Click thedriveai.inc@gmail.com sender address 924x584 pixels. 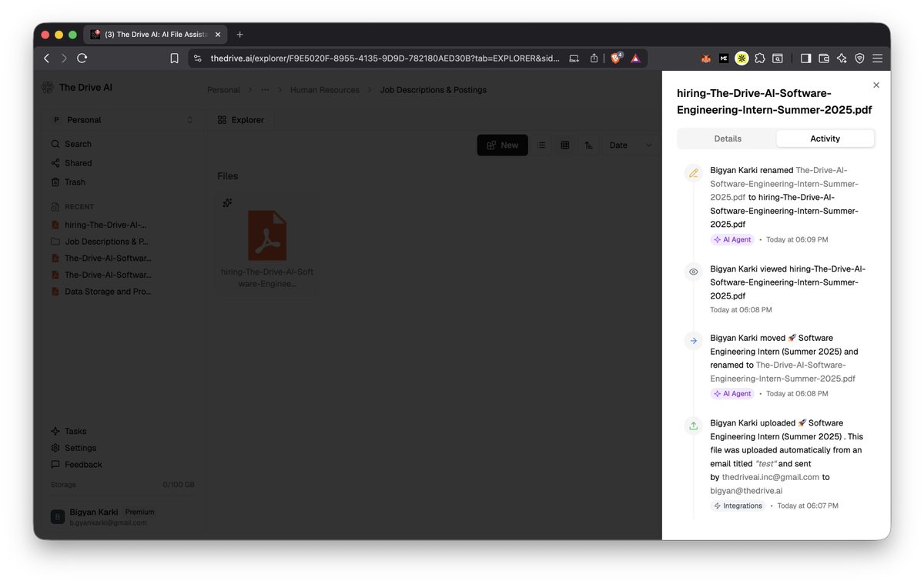771,477
